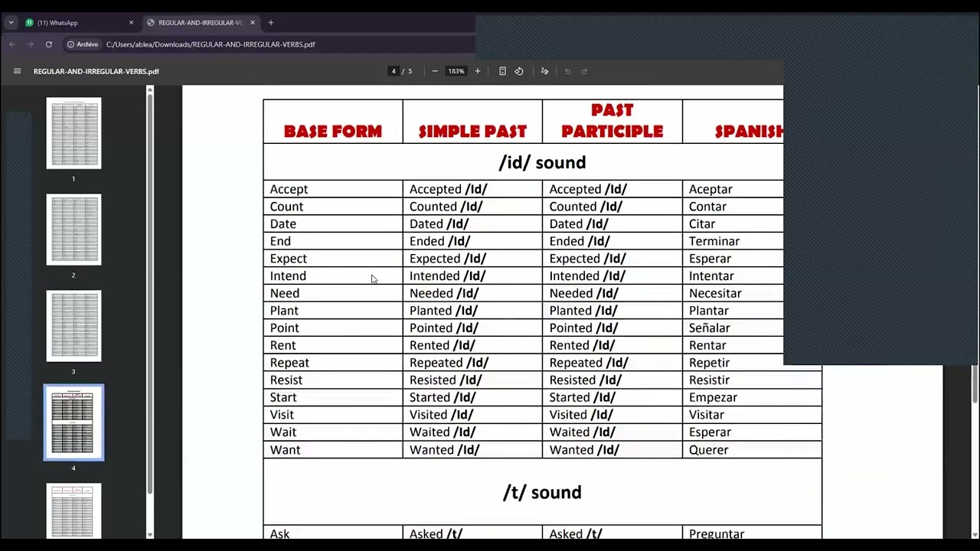Viewport: 980px width, 551px height.
Task: Click the address bar file path
Action: (x=211, y=44)
